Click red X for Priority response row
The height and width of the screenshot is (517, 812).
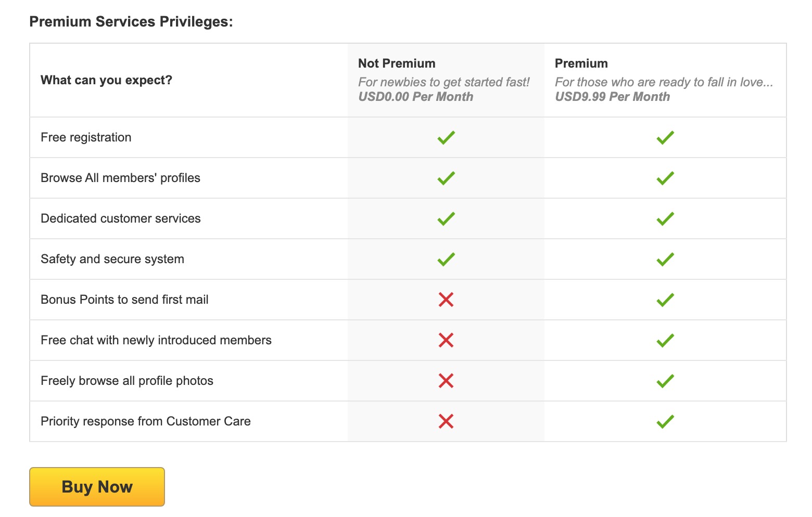(446, 421)
